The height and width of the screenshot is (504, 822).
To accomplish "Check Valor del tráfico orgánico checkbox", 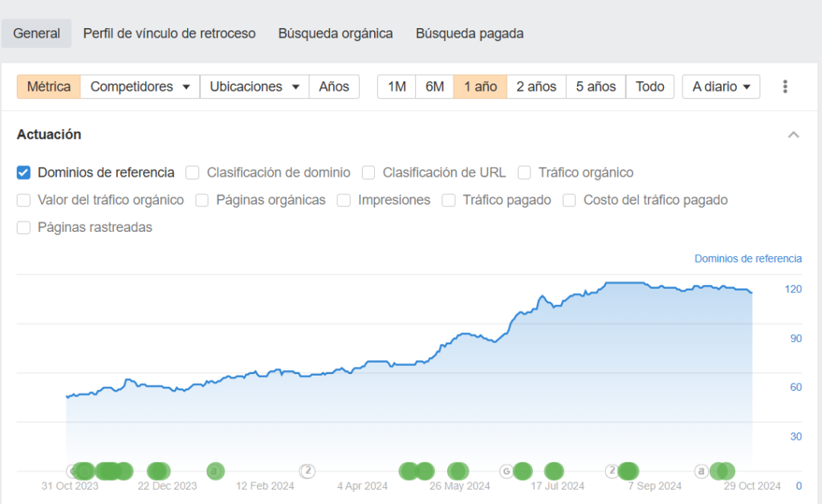I will pos(23,200).
